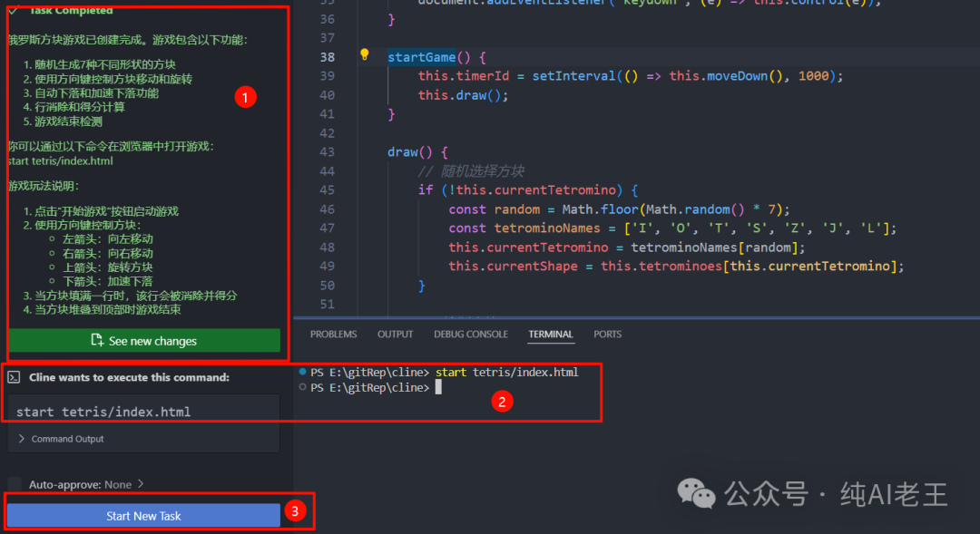The image size is (980, 534).
Task: Toggle the Auto-approve checkbox
Action: [15, 484]
